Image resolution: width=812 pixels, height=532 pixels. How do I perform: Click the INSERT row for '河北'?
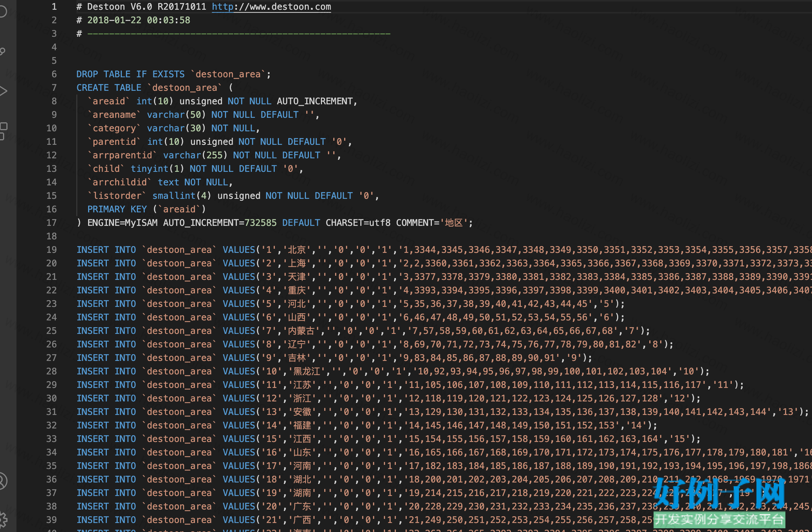[351, 304]
